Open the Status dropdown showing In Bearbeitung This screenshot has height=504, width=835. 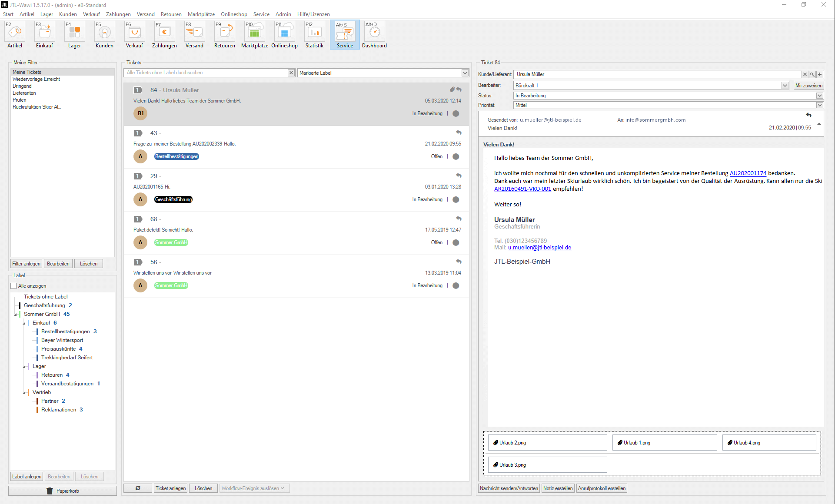[x=820, y=96]
